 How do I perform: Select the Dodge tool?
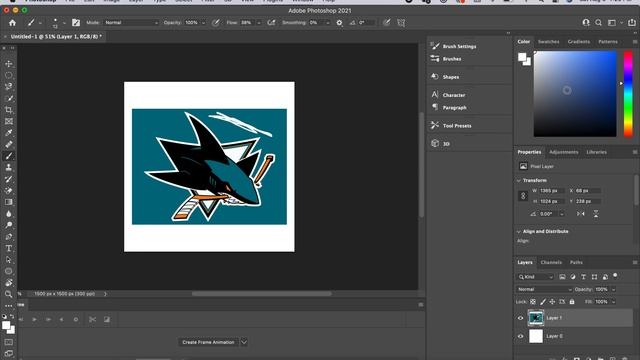[9, 225]
